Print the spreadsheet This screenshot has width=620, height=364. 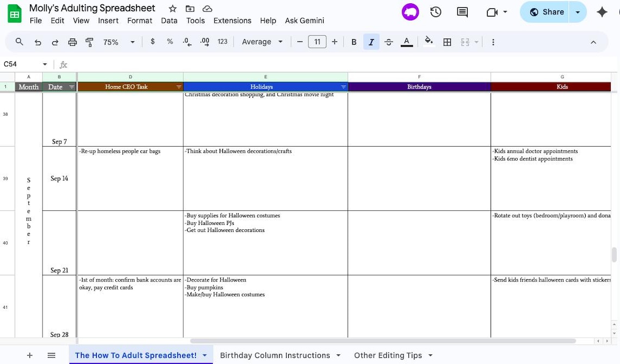tap(72, 42)
